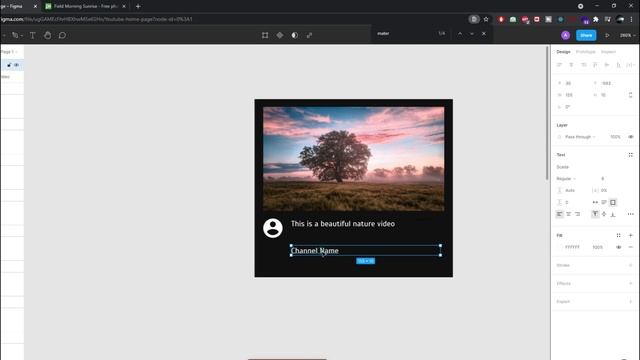Select text align right
Viewport: 640px width, 360px height.
click(578, 214)
